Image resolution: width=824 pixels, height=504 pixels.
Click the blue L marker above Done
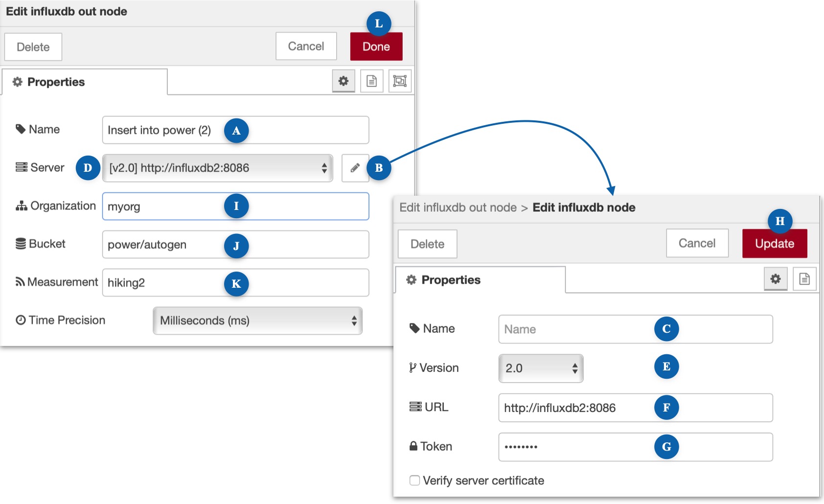(x=378, y=23)
